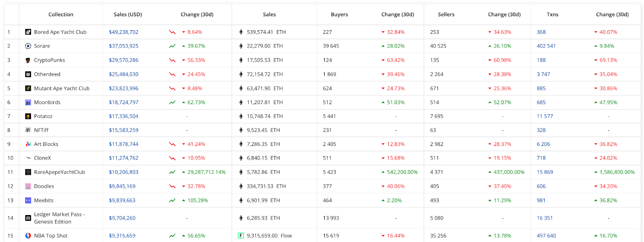Click the Doodles collection icon
The image size is (644, 242).
pos(28,187)
